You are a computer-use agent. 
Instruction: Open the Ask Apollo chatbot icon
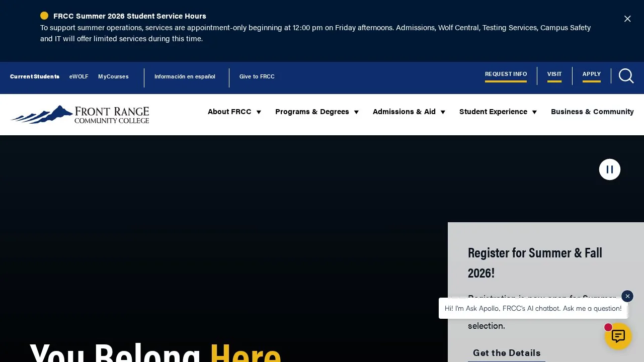tap(618, 336)
